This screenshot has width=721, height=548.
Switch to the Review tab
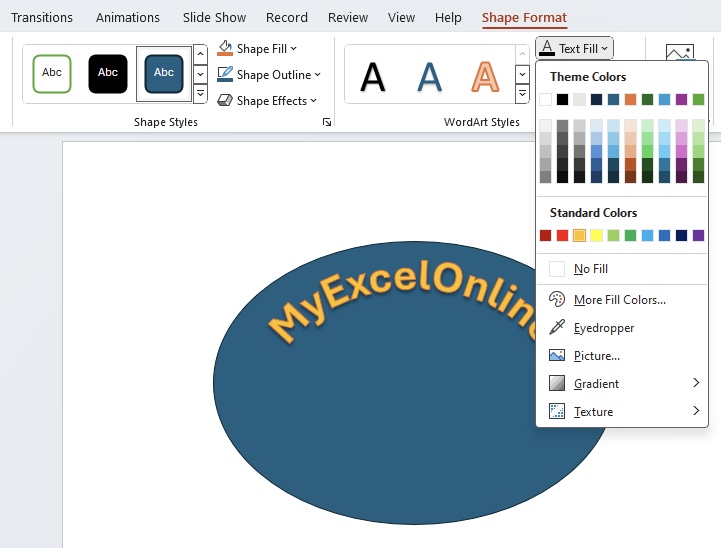(x=348, y=17)
